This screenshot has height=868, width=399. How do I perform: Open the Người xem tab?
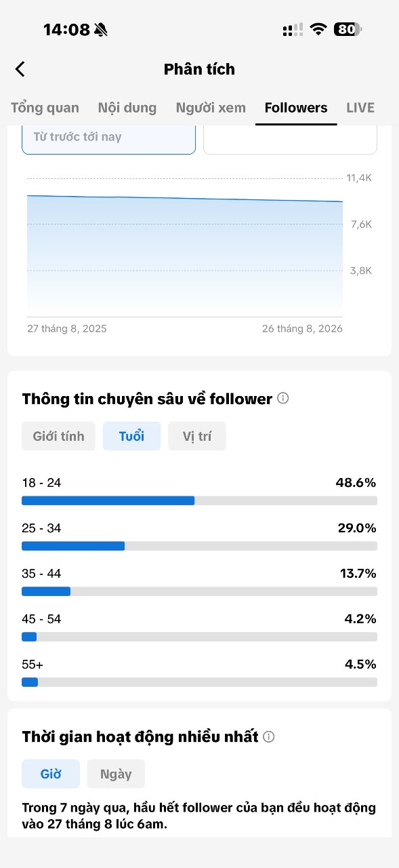[211, 108]
